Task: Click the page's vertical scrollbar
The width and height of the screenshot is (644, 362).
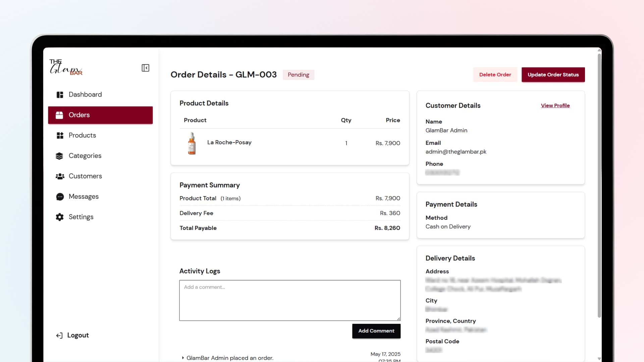Action: click(x=599, y=184)
